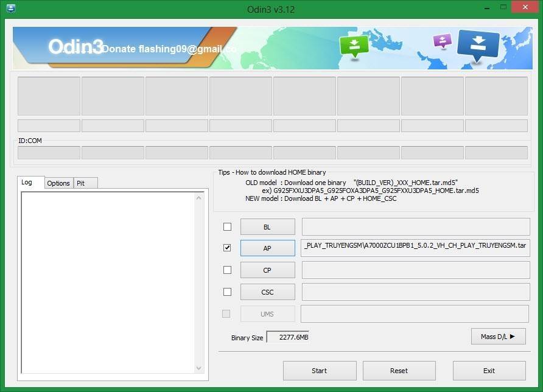Click the 'Binary Size' label
The height and width of the screenshot is (392, 543).
click(247, 338)
